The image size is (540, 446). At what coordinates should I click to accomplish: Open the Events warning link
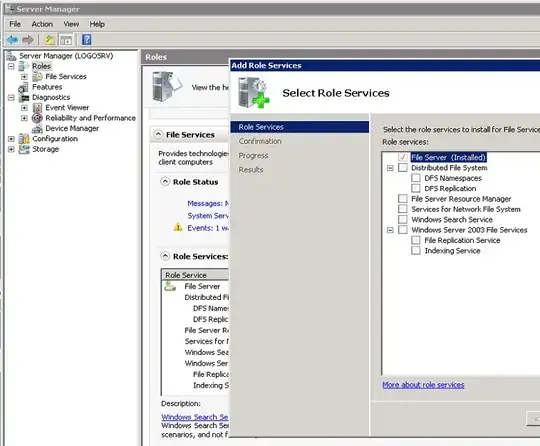(208, 228)
